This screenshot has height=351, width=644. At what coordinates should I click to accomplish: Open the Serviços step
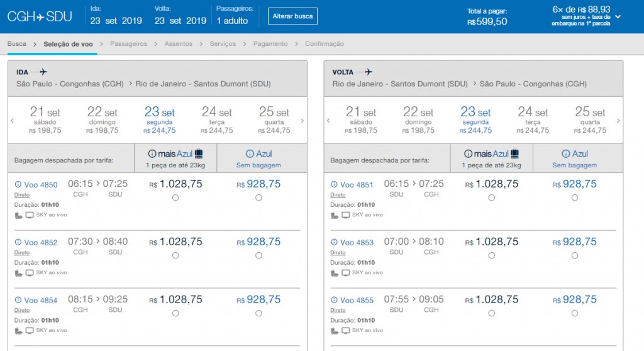223,43
